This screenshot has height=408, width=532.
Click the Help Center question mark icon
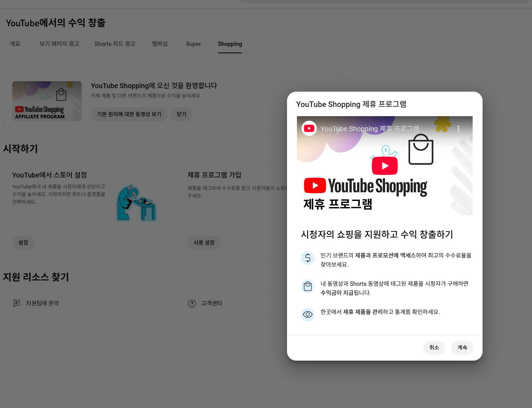[192, 303]
